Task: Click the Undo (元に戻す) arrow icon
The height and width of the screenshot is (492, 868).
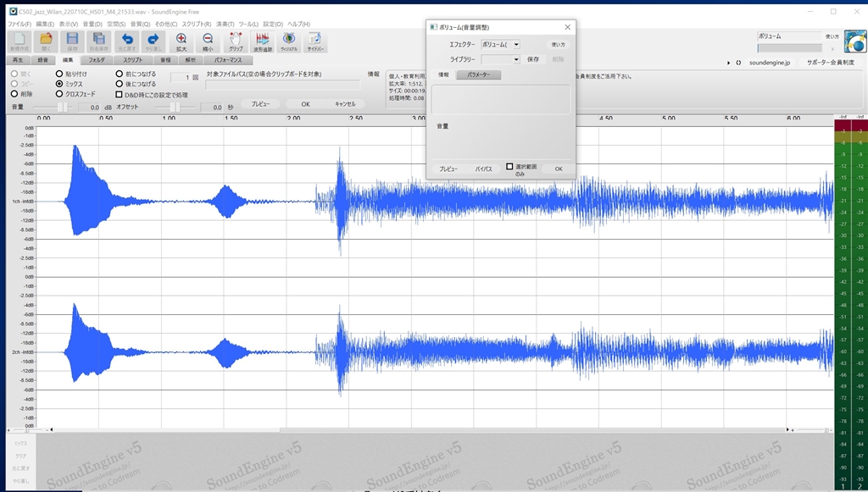Action: [x=127, y=41]
